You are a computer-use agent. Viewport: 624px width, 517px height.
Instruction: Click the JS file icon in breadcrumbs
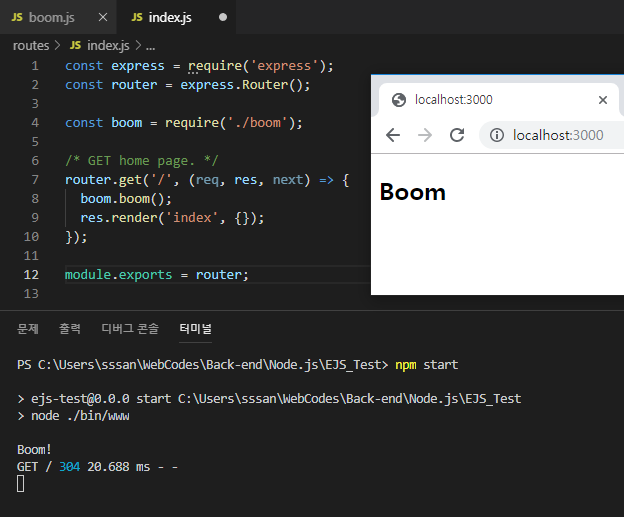pyautogui.click(x=75, y=46)
